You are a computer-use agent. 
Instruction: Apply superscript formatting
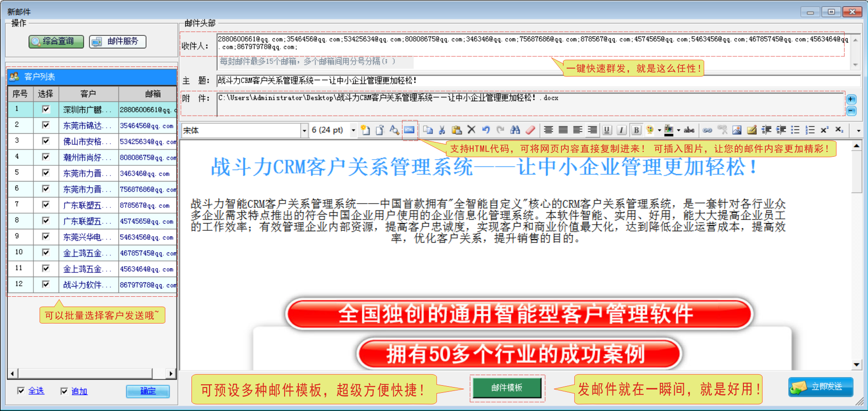pyautogui.click(x=825, y=130)
